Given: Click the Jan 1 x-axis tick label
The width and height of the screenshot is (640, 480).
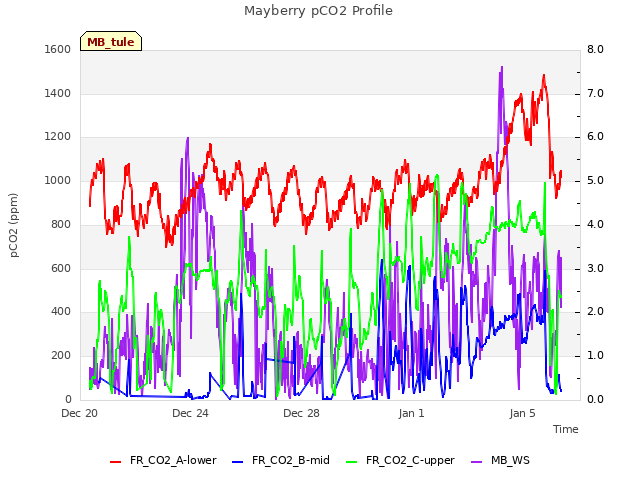Looking at the screenshot, I should [411, 413].
